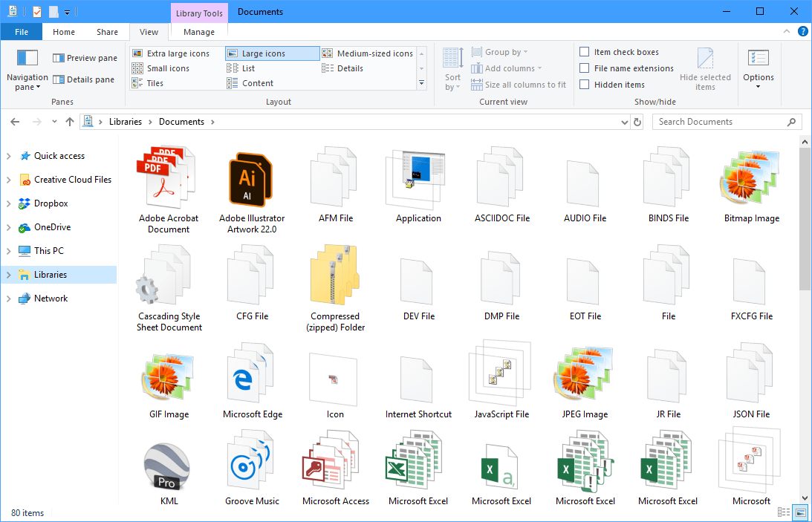Check the Hidden items checkbox
The height and width of the screenshot is (522, 812).
point(585,85)
